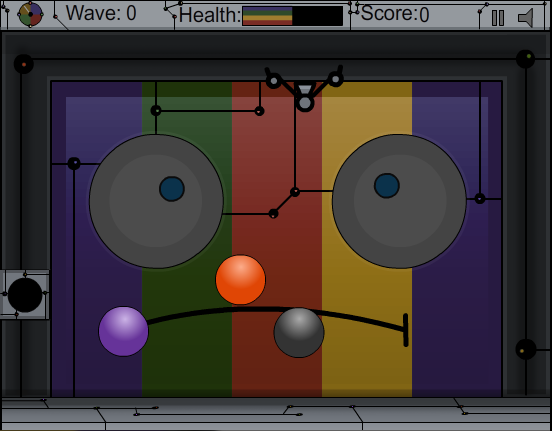Select the gray ball

tap(299, 333)
